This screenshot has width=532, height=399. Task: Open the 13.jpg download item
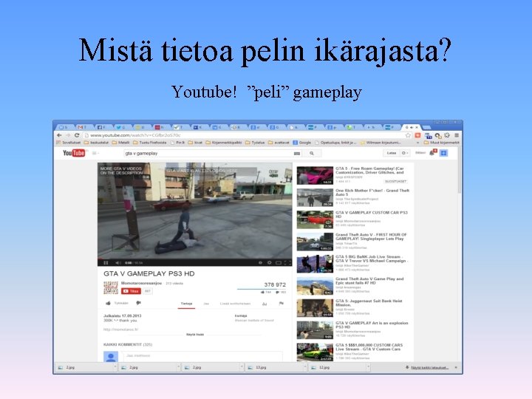(x=276, y=367)
